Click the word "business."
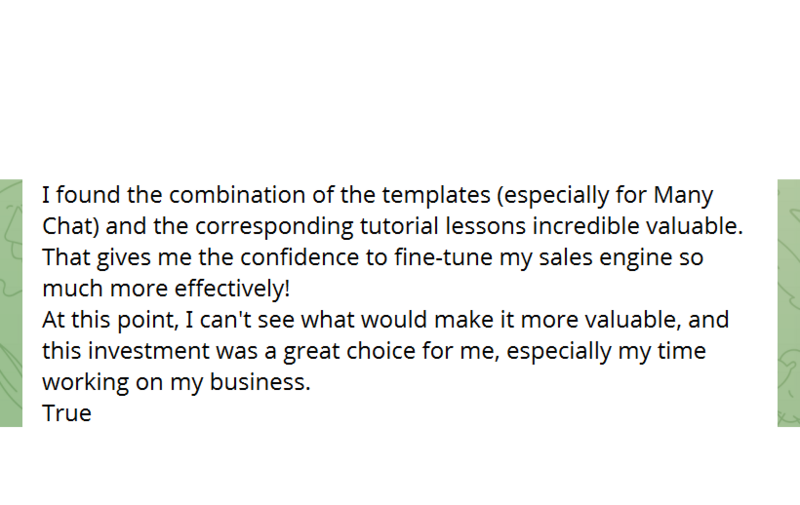 click(260, 382)
